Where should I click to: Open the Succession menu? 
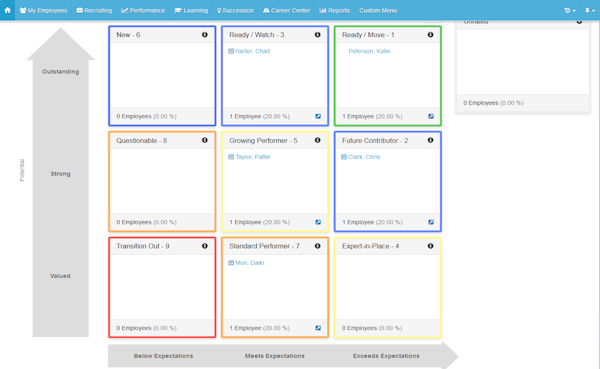[x=235, y=10]
